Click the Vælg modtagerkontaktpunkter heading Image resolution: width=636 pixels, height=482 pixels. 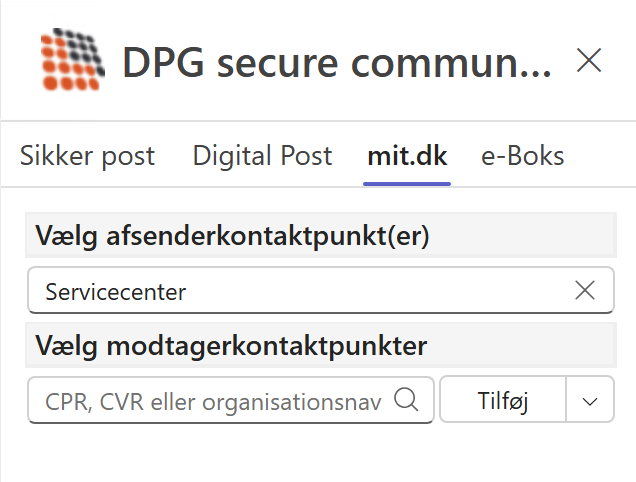click(x=231, y=346)
